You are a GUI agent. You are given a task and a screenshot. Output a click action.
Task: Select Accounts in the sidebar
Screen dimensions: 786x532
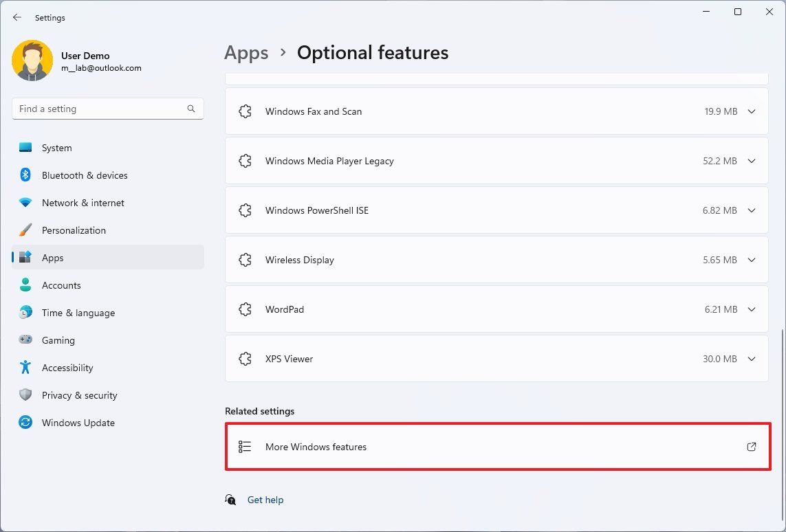61,285
